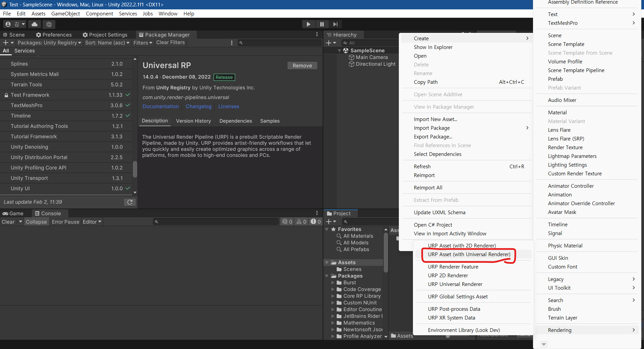Collapse the SampleScene hierarchy

tap(339, 51)
